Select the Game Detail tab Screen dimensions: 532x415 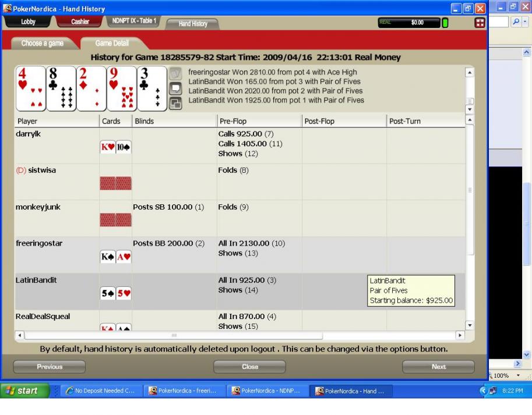(x=112, y=44)
